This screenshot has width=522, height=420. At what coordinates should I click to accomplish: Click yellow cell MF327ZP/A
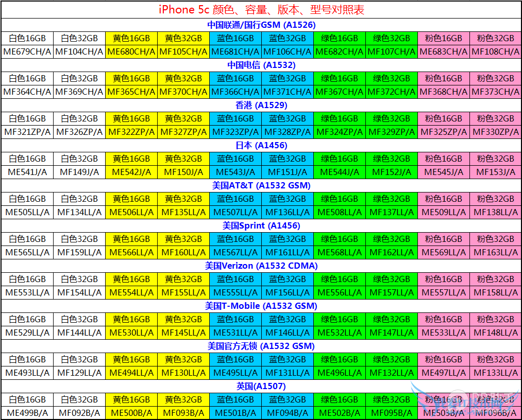(x=183, y=132)
